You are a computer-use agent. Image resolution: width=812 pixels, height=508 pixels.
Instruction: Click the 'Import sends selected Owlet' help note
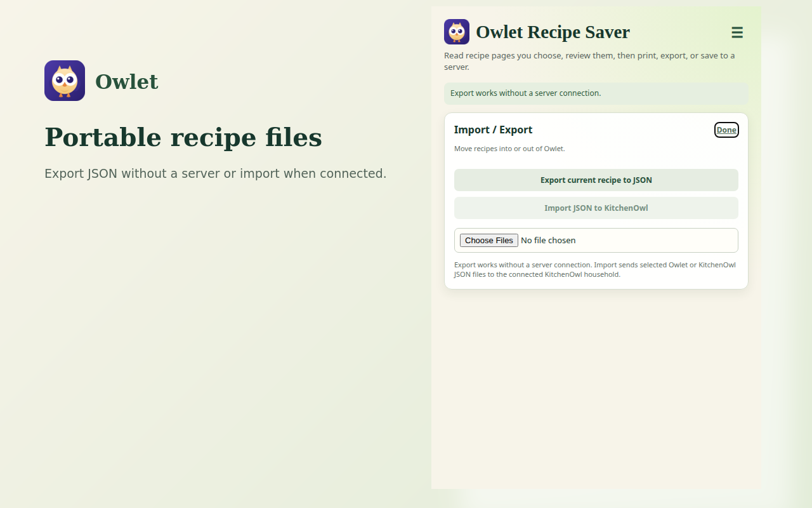(595, 270)
